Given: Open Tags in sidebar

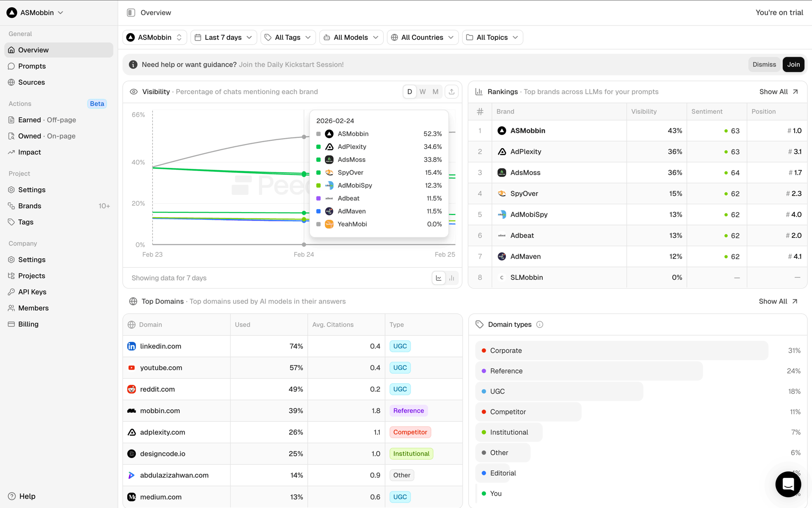Looking at the screenshot, I should point(59,222).
